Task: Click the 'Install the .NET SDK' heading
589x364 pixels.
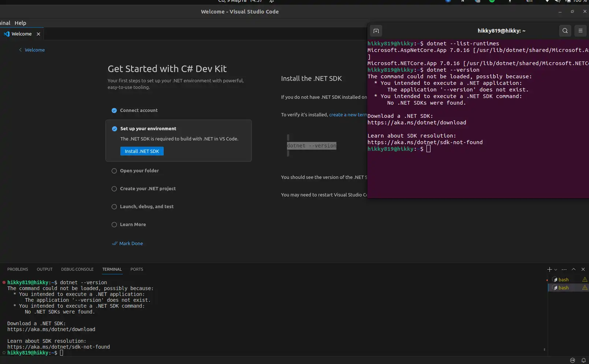Action: point(312,79)
